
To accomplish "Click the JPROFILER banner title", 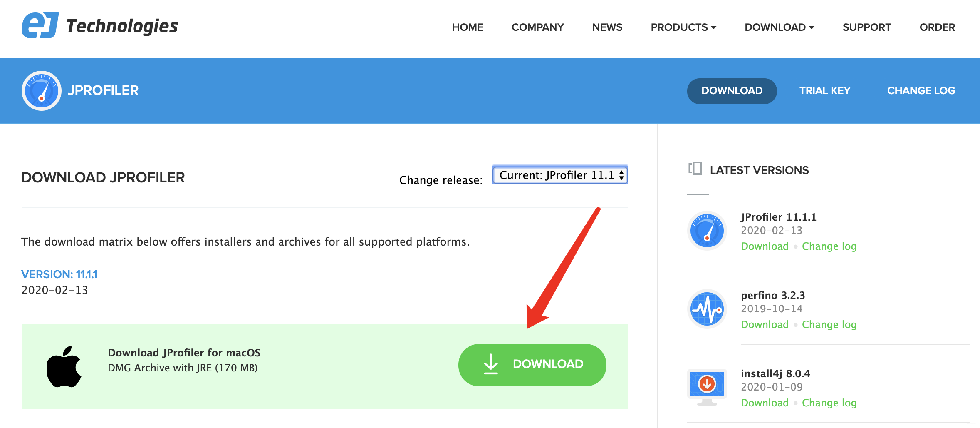I will pyautogui.click(x=103, y=90).
